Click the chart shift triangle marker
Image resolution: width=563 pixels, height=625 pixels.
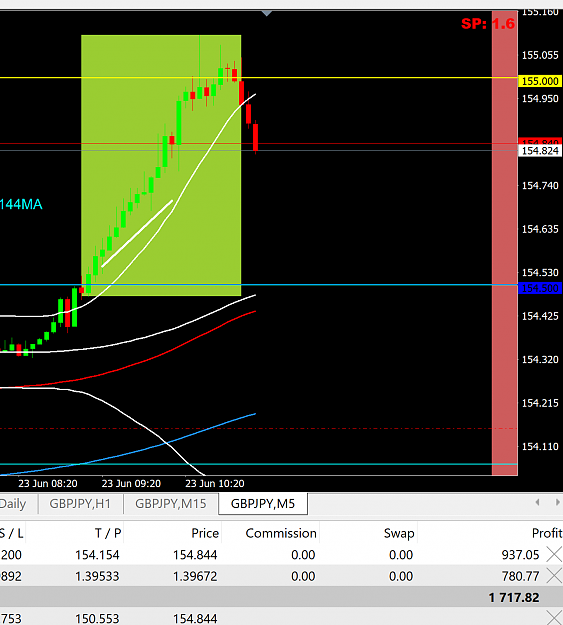[x=267, y=14]
